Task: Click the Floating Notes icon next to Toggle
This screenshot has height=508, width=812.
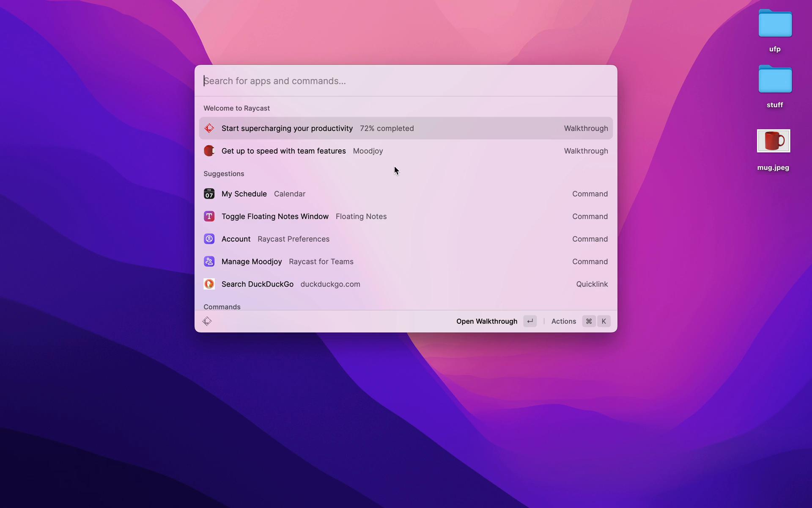Action: point(208,217)
